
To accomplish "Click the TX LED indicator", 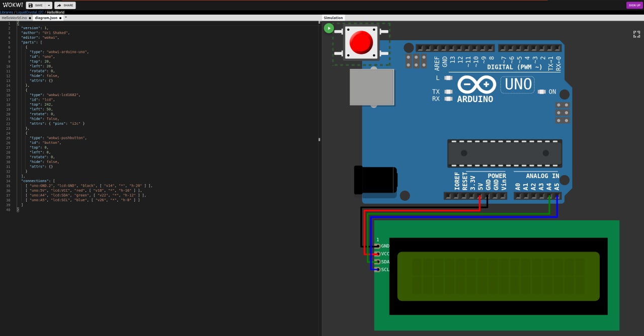I will pos(449,92).
